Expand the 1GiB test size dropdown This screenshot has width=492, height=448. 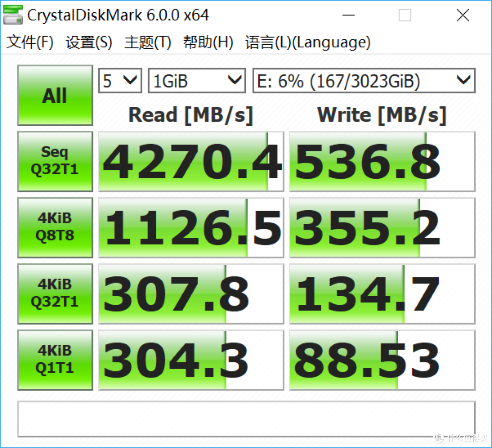click(197, 81)
